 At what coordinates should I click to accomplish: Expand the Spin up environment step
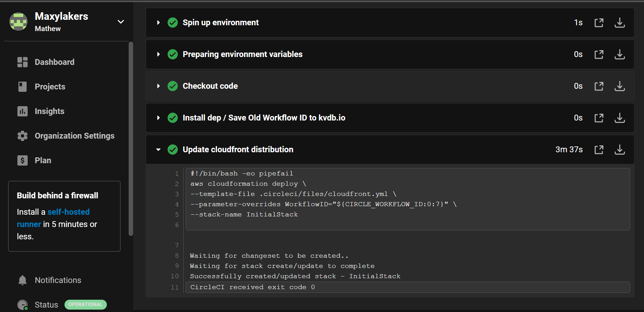coord(158,23)
